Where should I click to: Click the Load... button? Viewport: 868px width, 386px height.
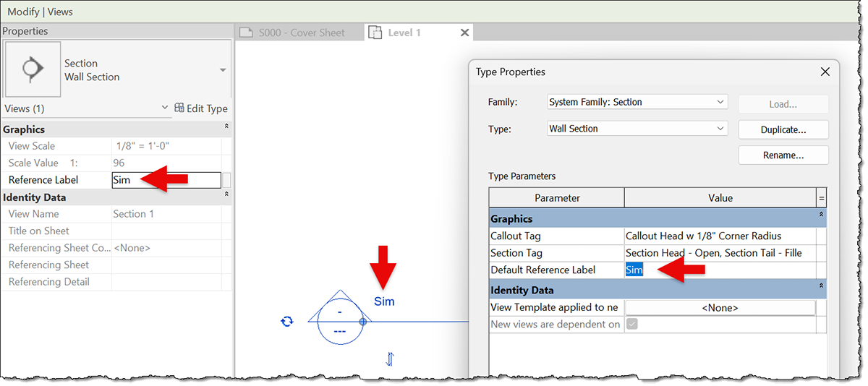coord(783,103)
